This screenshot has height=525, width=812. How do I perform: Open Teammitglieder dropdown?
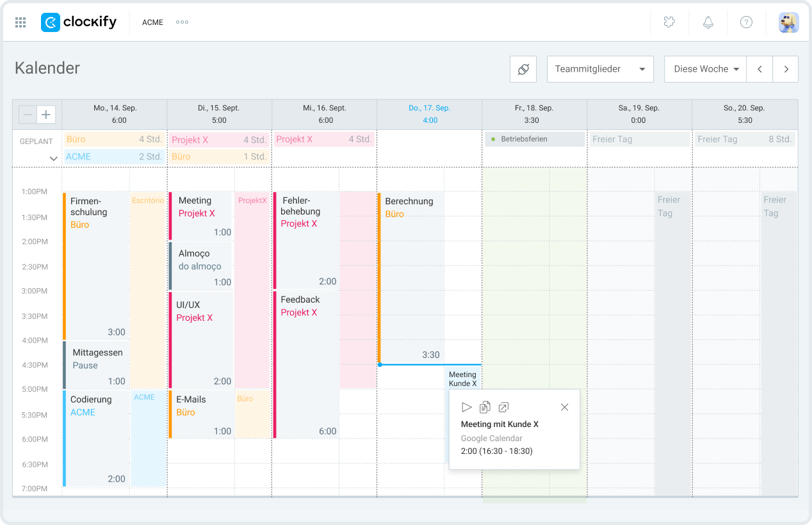point(600,69)
